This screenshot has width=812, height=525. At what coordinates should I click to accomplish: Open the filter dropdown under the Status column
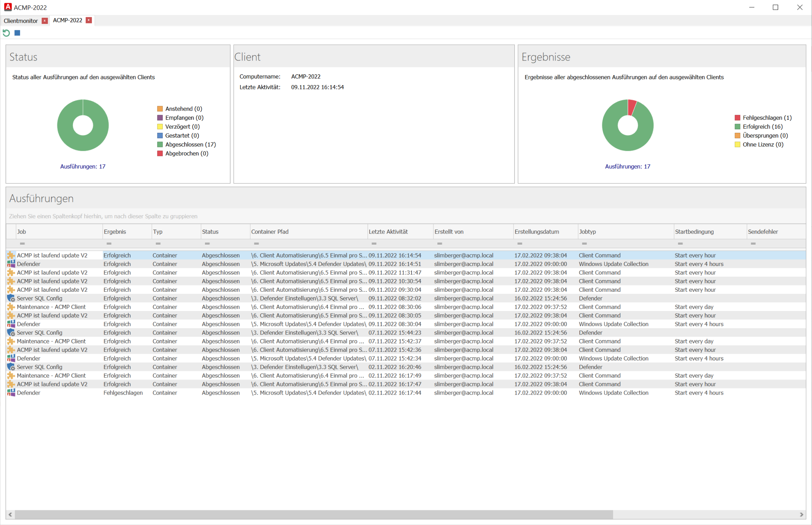point(207,243)
